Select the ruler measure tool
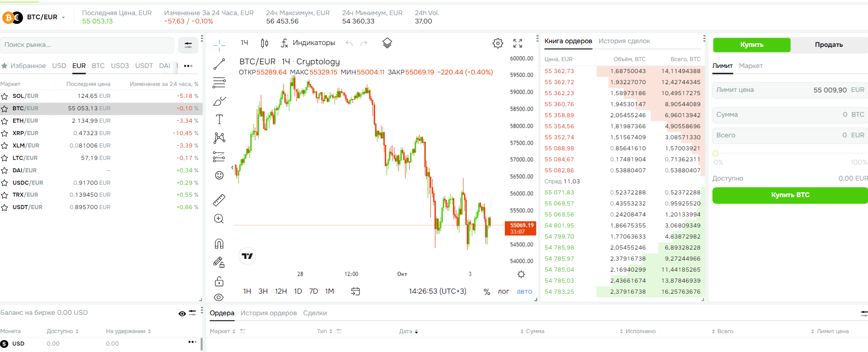The height and width of the screenshot is (352, 868). [x=219, y=200]
